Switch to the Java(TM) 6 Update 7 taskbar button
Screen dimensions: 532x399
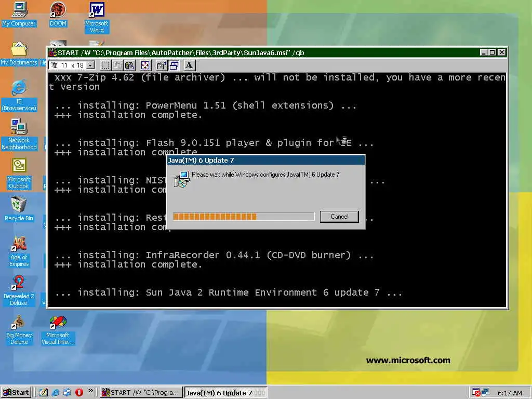(225, 393)
